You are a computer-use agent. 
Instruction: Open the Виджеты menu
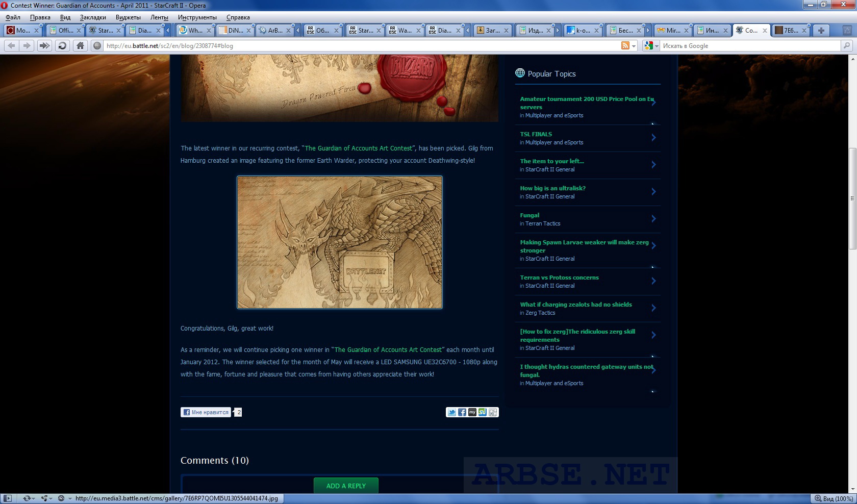click(128, 17)
